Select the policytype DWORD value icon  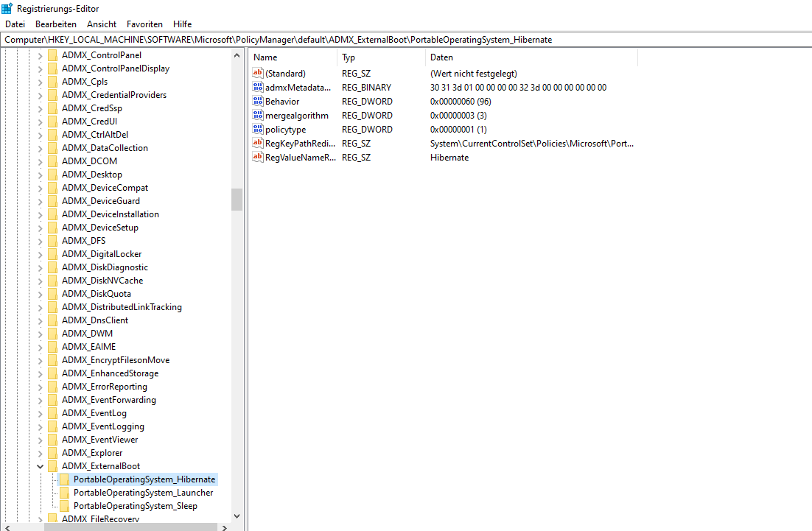(x=258, y=129)
